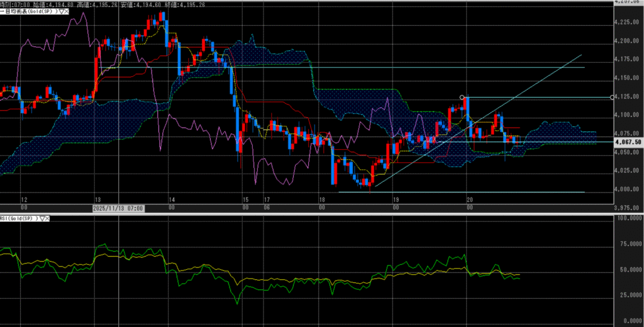Select the right circle handle of the 4,125 line
644x327 pixels.
pos(613,97)
